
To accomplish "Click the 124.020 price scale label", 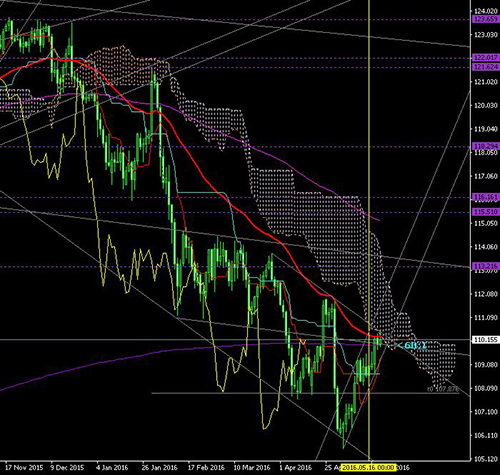I will point(486,11).
